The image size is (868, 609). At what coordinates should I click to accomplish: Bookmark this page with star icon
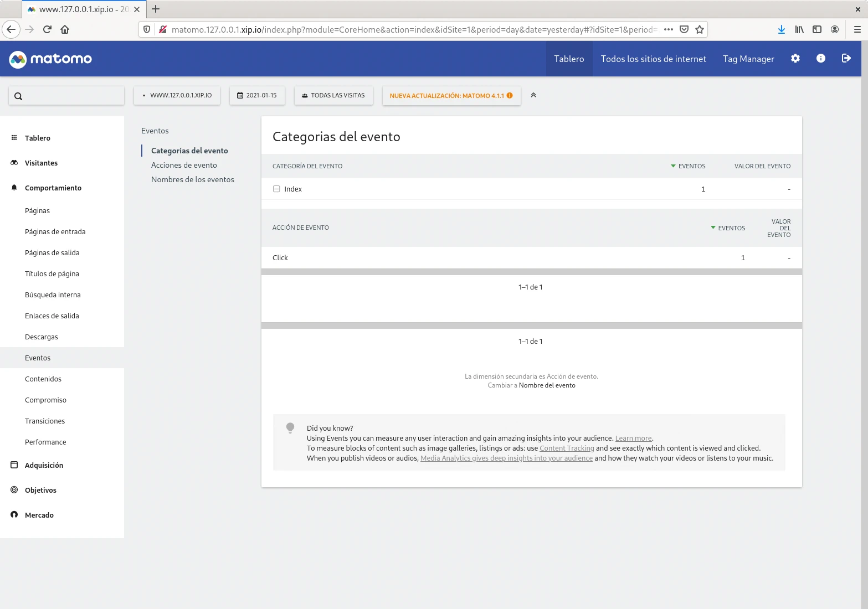pyautogui.click(x=700, y=29)
